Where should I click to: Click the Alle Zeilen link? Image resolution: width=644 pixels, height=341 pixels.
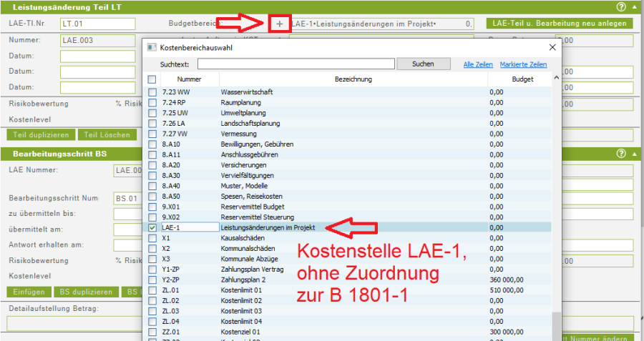(x=478, y=64)
